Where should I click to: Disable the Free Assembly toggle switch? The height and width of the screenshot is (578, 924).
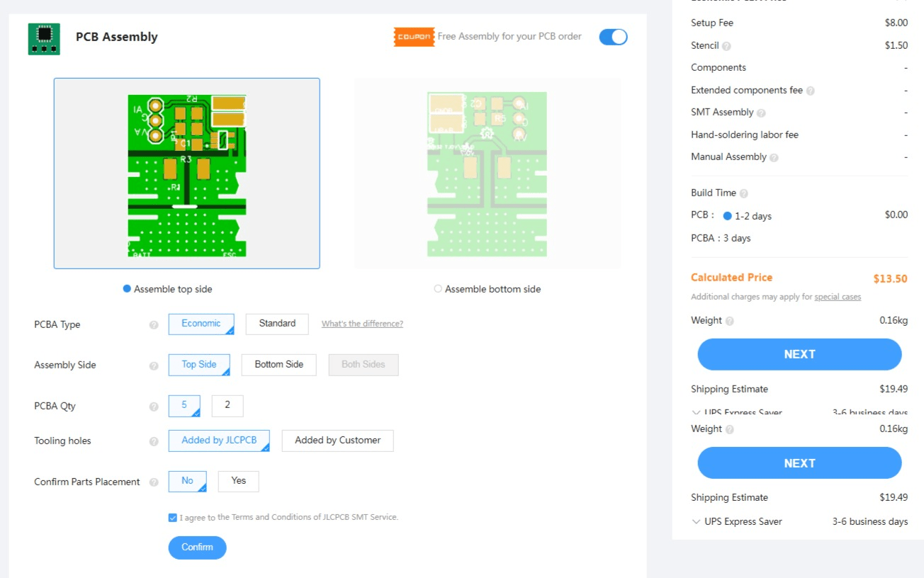[x=612, y=37]
